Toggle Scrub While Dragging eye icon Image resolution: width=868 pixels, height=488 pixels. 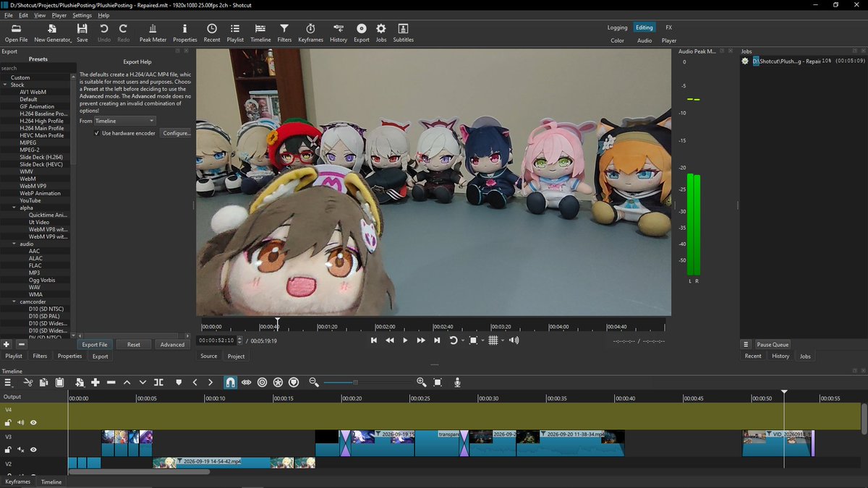246,382
